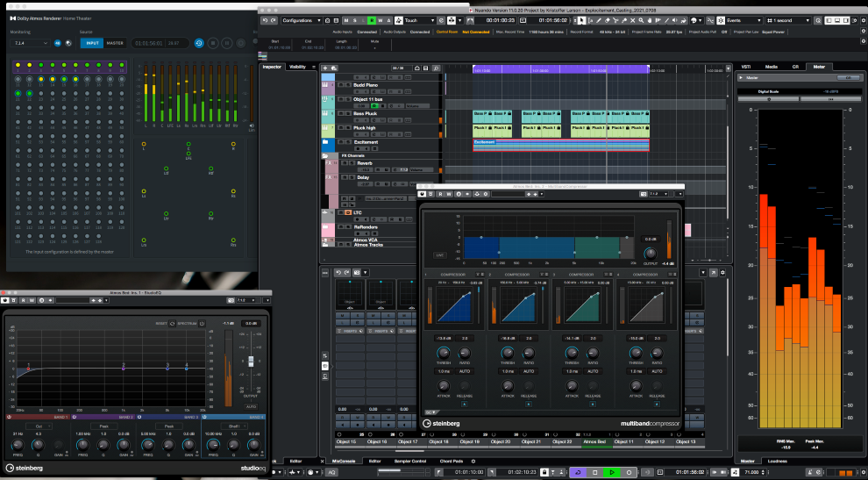This screenshot has width=868, height=480.
Task: Click the Record button in Nuendo transport
Action: pyautogui.click(x=629, y=472)
